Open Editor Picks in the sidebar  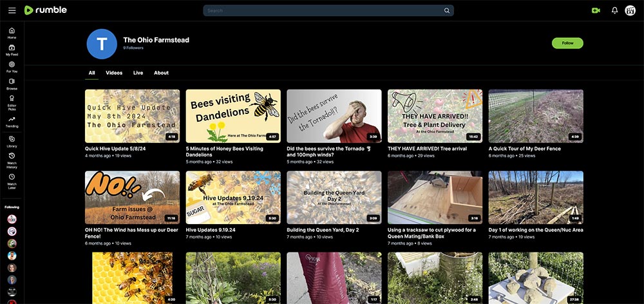12,102
